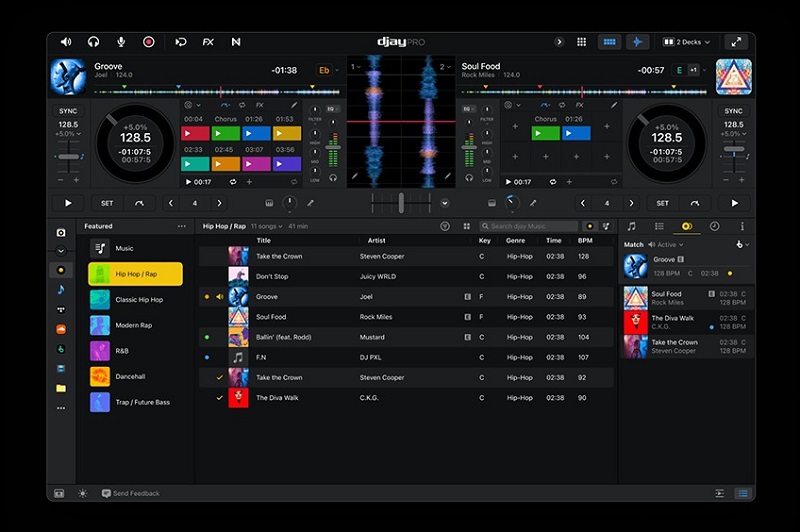This screenshot has width=800, height=532.
Task: Trigger the teal cue pad at 02:33
Action: (195, 164)
